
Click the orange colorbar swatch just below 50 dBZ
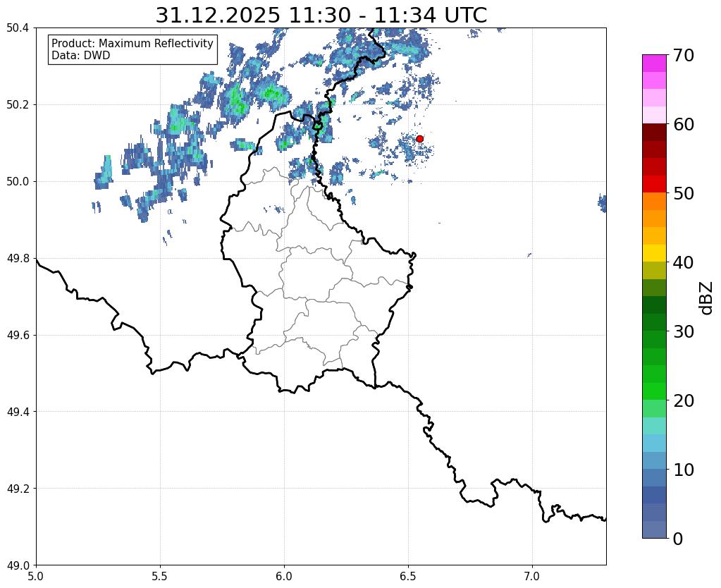[x=654, y=202]
